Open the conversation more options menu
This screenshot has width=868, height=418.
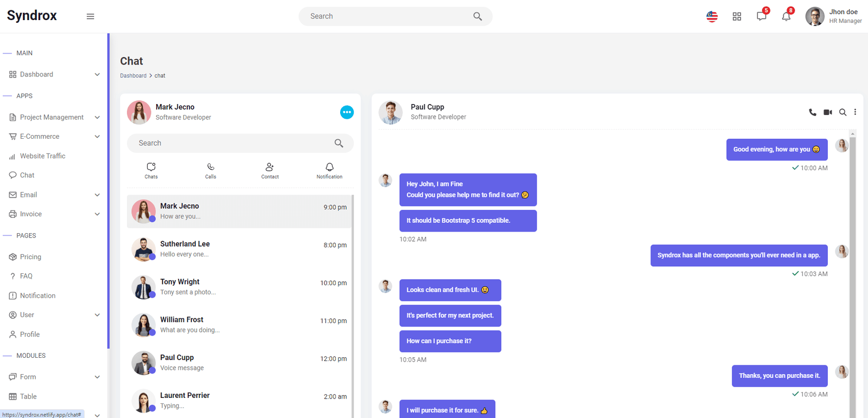point(855,112)
